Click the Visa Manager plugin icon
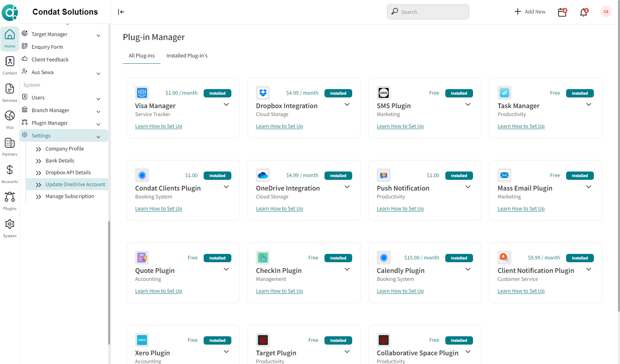The height and width of the screenshot is (364, 620). click(x=142, y=93)
